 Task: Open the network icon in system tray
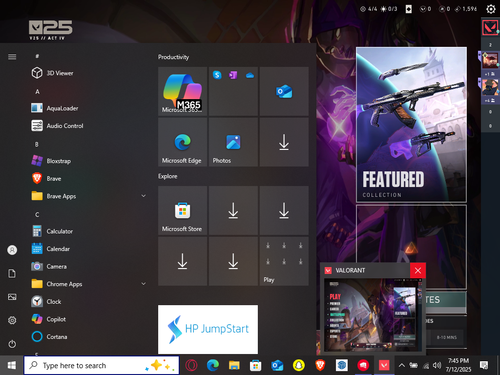tap(426, 366)
